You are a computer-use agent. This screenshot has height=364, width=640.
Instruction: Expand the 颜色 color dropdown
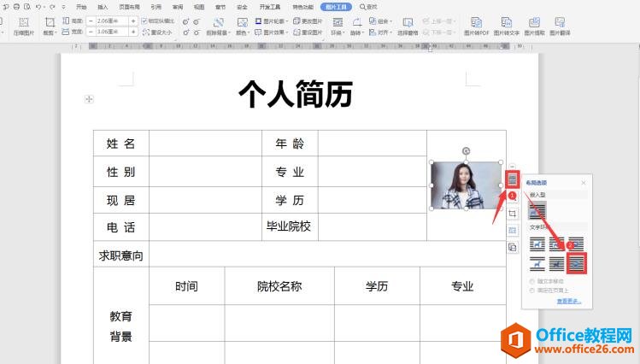[x=244, y=32]
